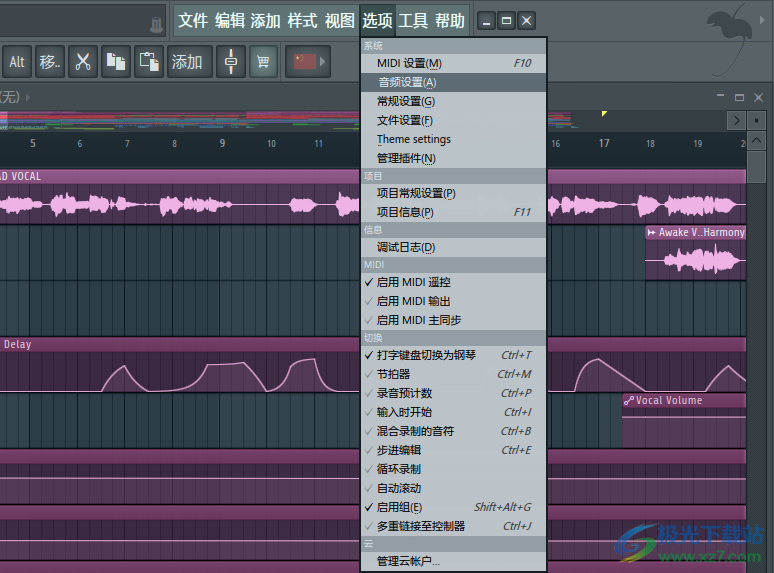Toggle 启用组 option
The image size is (774, 573).
(x=399, y=507)
